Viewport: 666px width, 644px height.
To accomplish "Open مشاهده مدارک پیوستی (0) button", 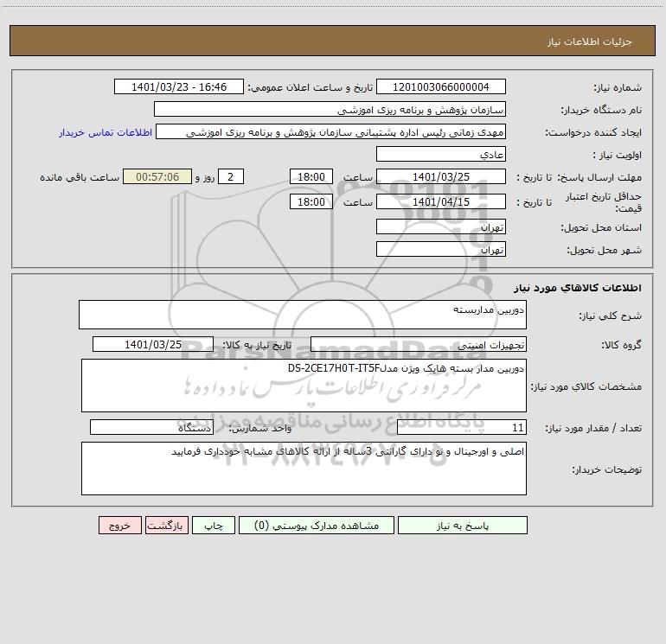I will [x=317, y=525].
